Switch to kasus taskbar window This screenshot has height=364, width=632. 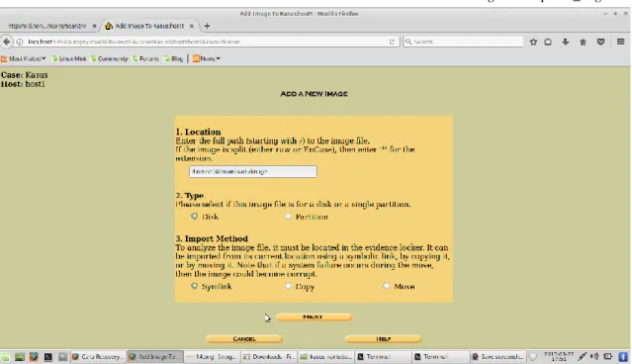click(326, 357)
